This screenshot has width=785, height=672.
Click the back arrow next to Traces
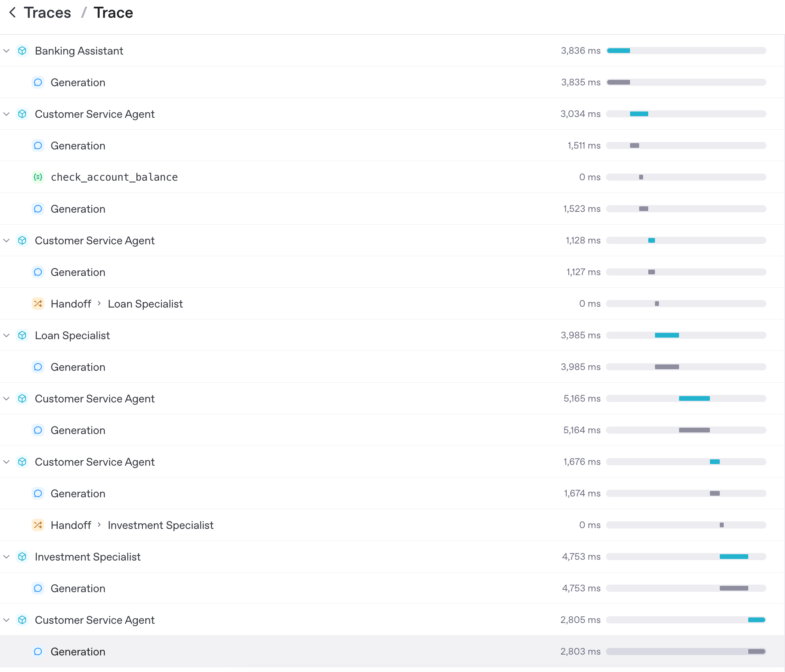(12, 12)
